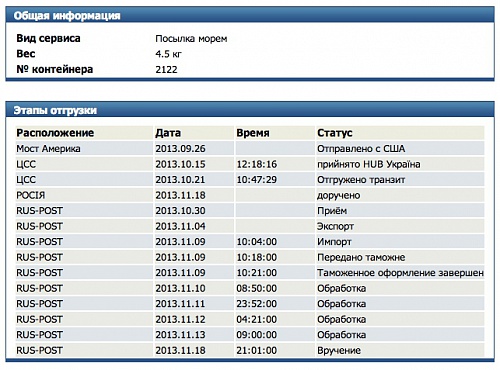
Task: Click 'RUS-POST' in the Импорт row
Action: (x=39, y=242)
